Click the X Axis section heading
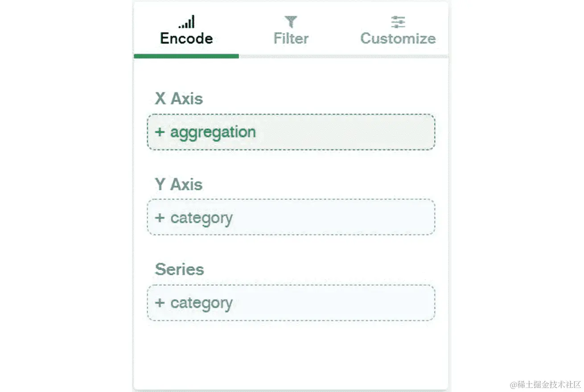 click(179, 99)
